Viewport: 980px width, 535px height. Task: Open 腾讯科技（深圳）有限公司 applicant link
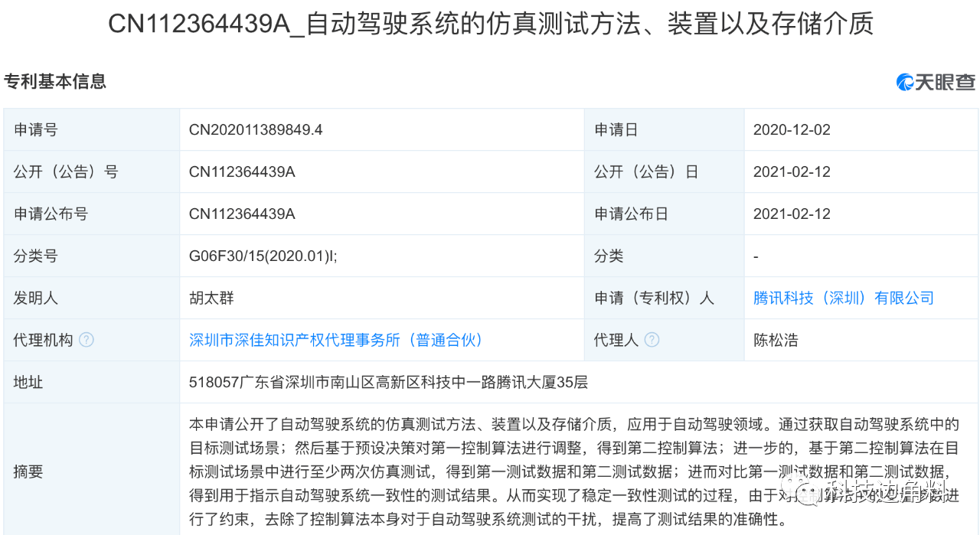point(844,298)
